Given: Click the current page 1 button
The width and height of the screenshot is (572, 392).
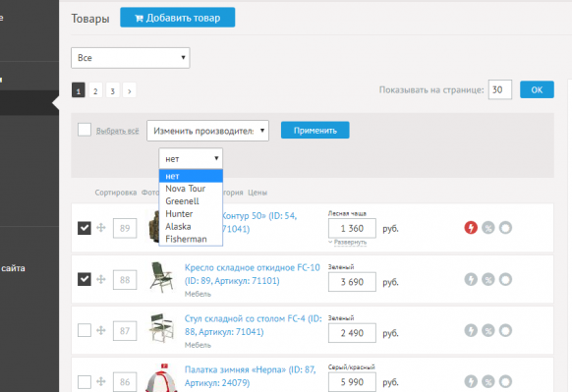Looking at the screenshot, I should click(79, 90).
